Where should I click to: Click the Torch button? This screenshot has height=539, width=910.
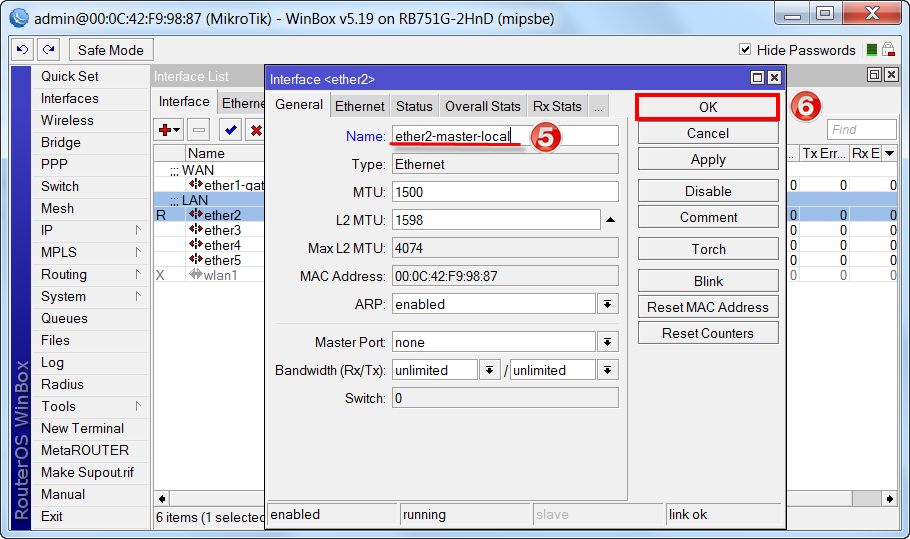(x=708, y=249)
